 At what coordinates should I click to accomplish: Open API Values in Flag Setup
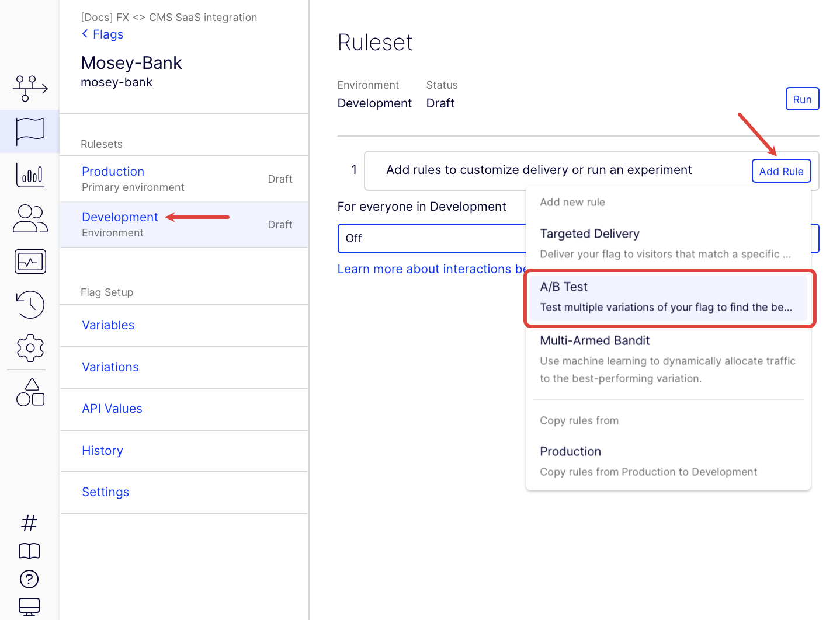pyautogui.click(x=184, y=409)
